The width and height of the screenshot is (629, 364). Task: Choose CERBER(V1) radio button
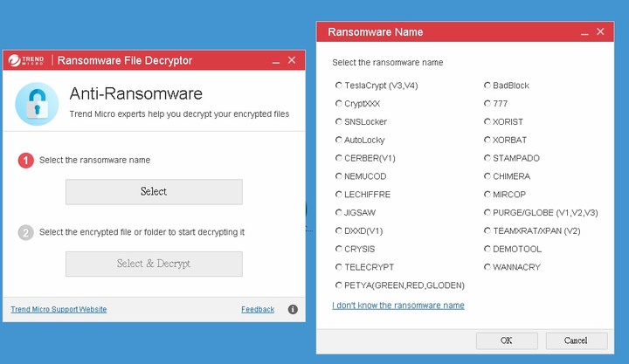pyautogui.click(x=339, y=158)
